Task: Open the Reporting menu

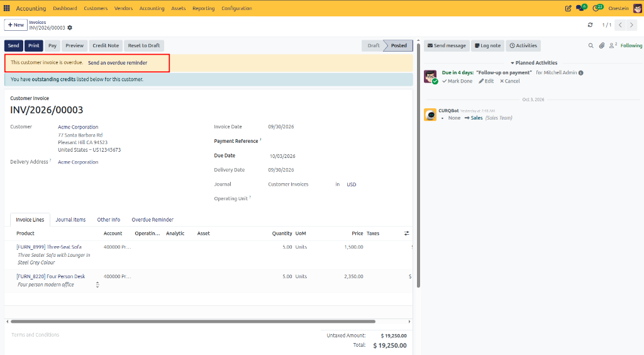Action: (203, 8)
